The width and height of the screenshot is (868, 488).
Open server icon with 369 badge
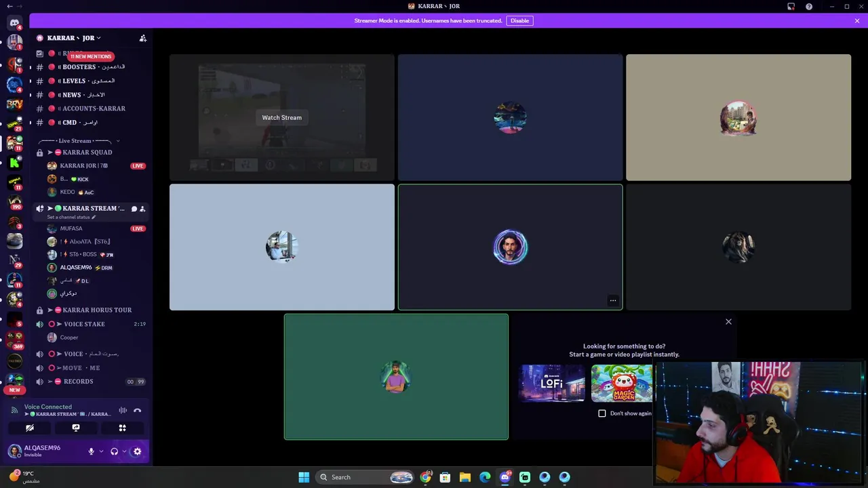(14, 341)
